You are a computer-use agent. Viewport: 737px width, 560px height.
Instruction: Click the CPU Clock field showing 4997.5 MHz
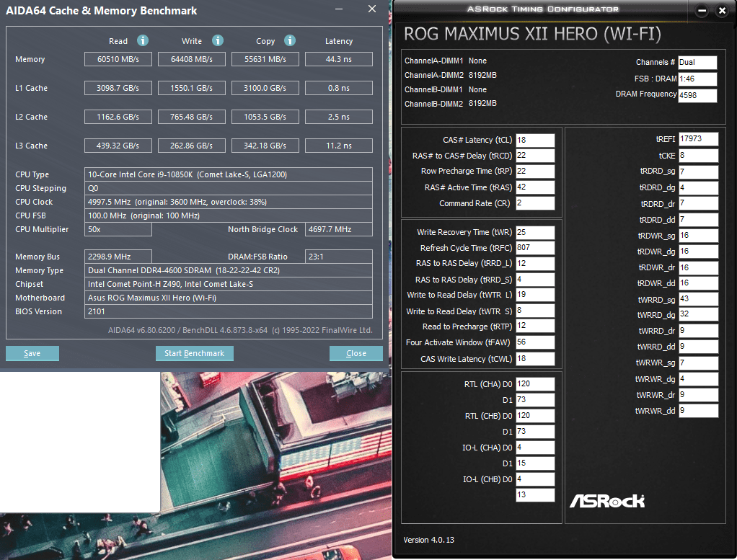(x=229, y=202)
